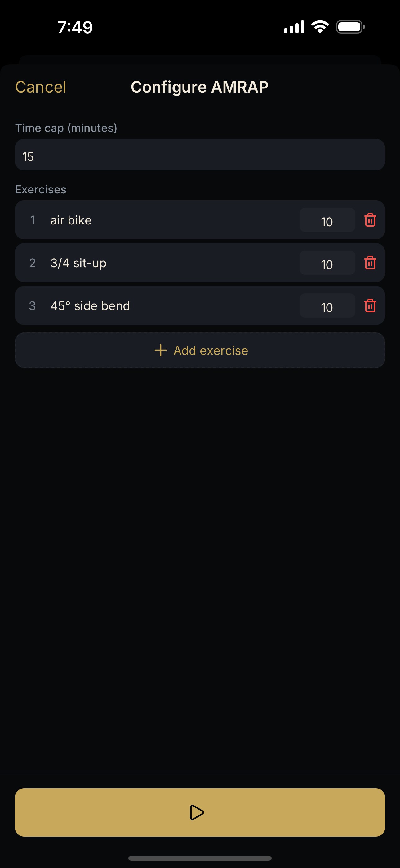The image size is (400, 868).
Task: Change the 45° side bend rep count
Action: pyautogui.click(x=327, y=305)
